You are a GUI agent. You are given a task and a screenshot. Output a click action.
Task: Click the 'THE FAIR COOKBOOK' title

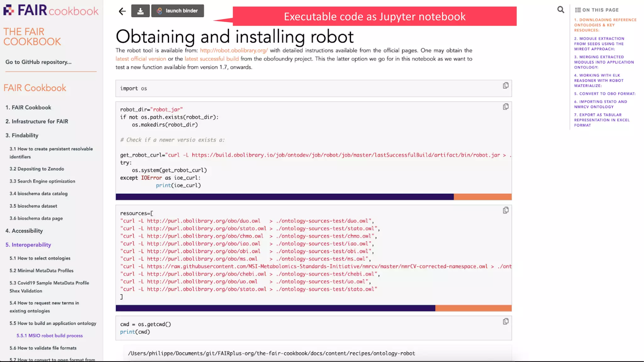point(32,37)
